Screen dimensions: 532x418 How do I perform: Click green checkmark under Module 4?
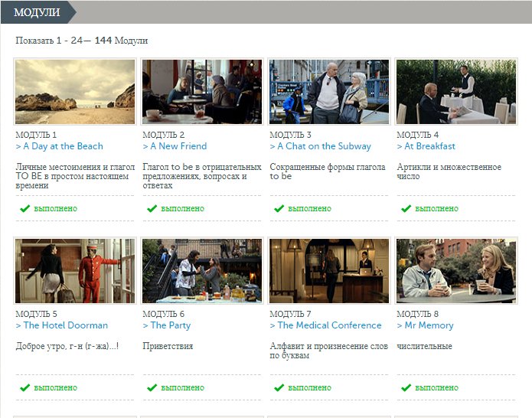point(406,208)
